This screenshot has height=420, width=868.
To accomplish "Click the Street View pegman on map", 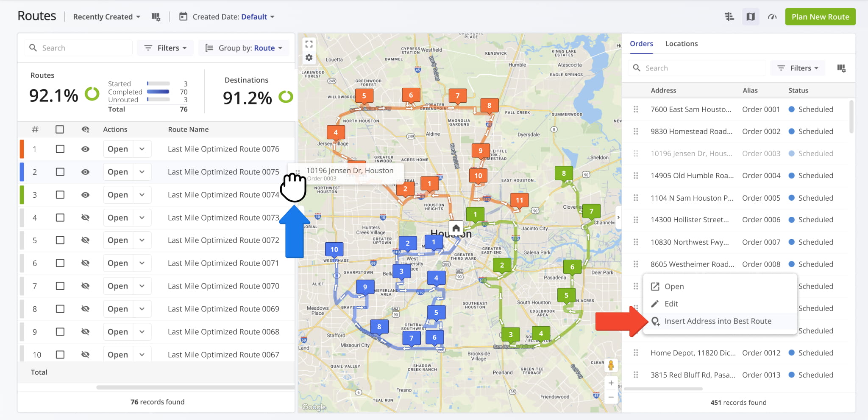I will (611, 365).
